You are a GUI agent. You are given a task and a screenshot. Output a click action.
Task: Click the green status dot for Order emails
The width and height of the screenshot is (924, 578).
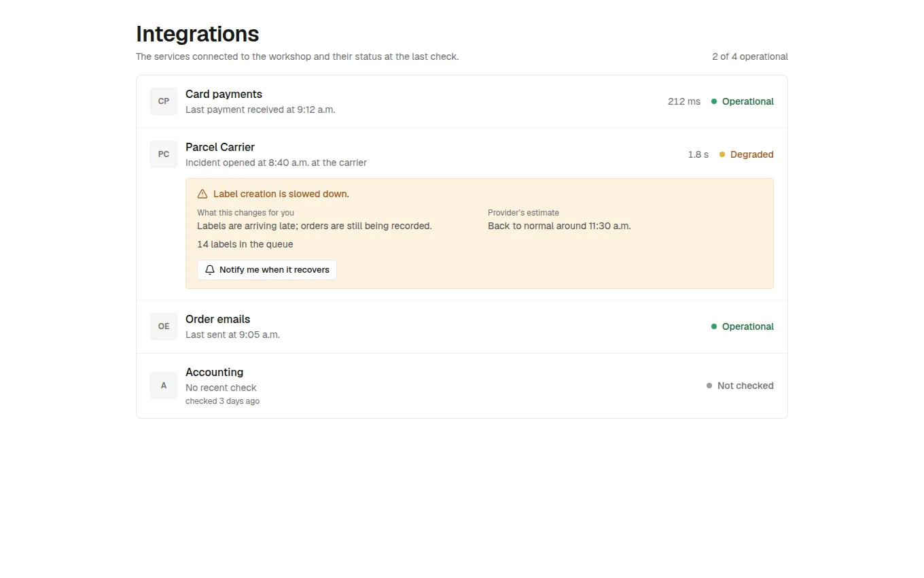point(714,326)
